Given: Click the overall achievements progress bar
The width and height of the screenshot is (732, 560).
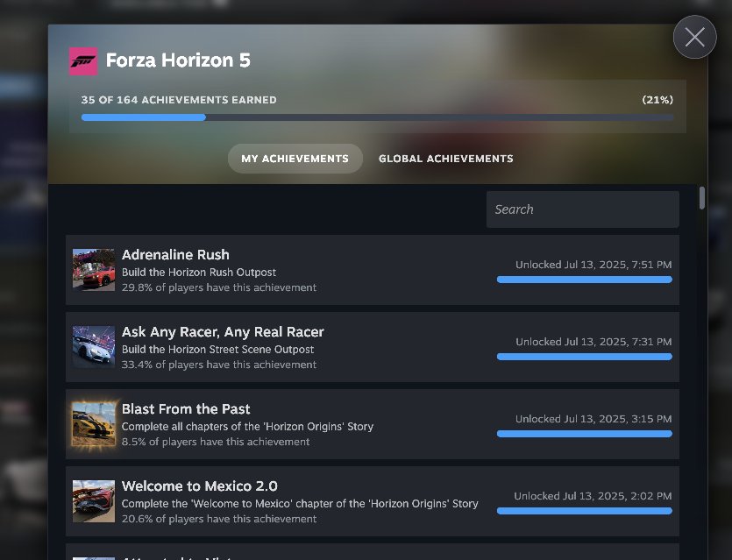Looking at the screenshot, I should coord(377,117).
